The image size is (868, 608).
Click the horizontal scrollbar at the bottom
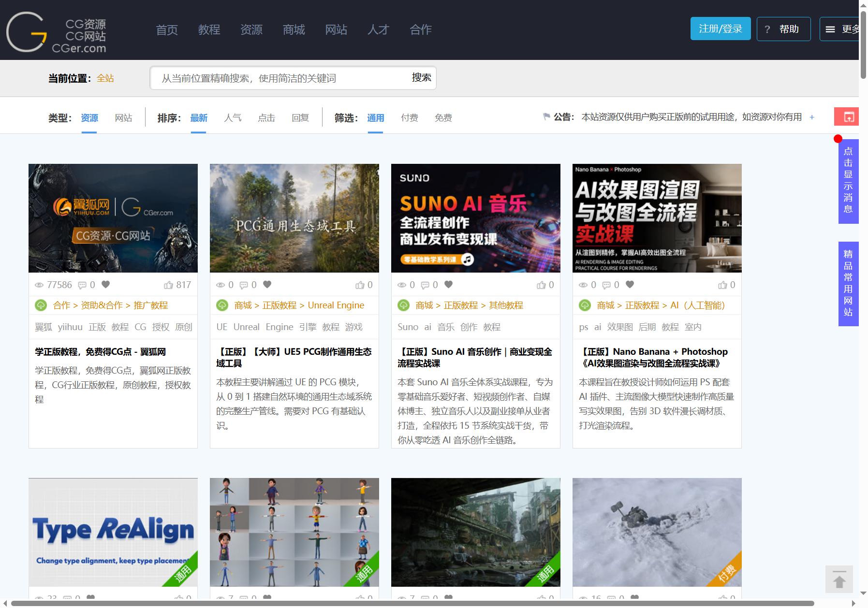point(412,603)
